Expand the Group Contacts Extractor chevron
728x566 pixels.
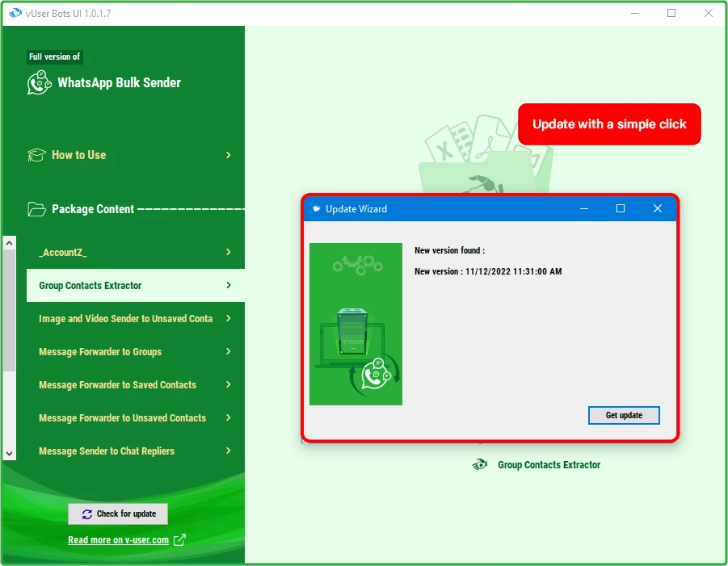click(229, 285)
